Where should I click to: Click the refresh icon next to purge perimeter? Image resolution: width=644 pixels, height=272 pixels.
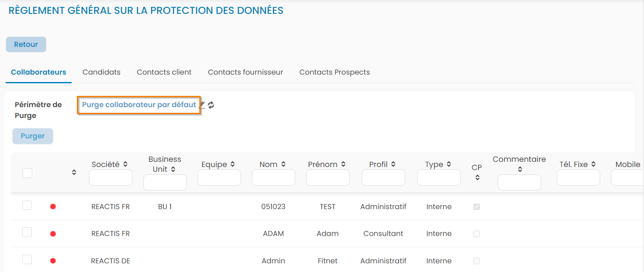(211, 105)
